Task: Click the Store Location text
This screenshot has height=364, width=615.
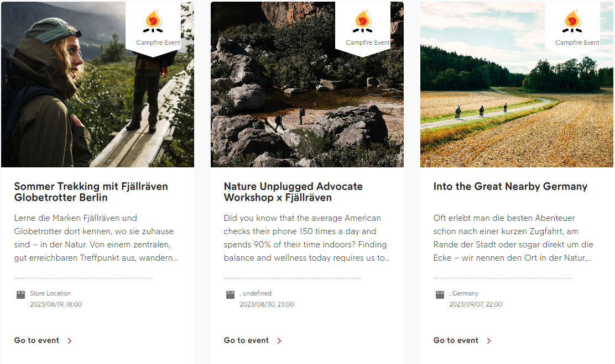Action: pyautogui.click(x=50, y=293)
